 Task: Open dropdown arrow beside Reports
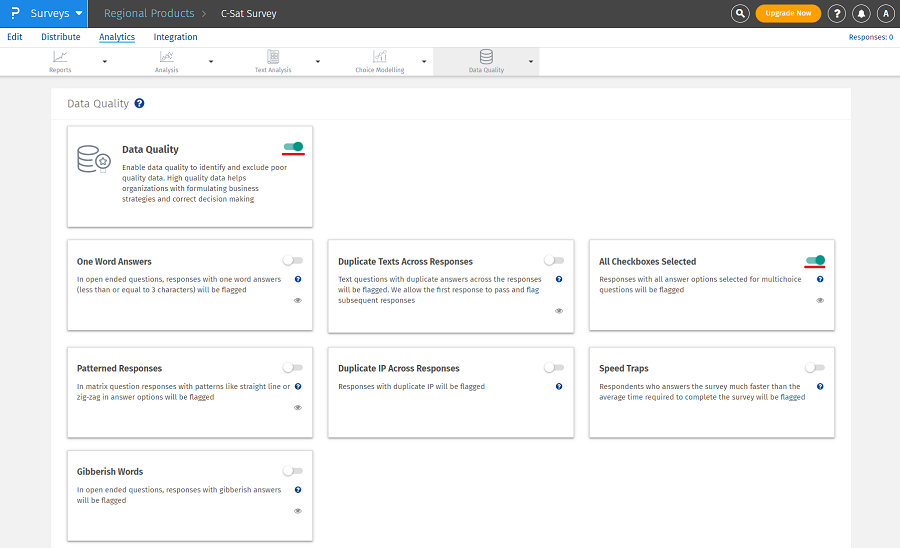(x=105, y=62)
